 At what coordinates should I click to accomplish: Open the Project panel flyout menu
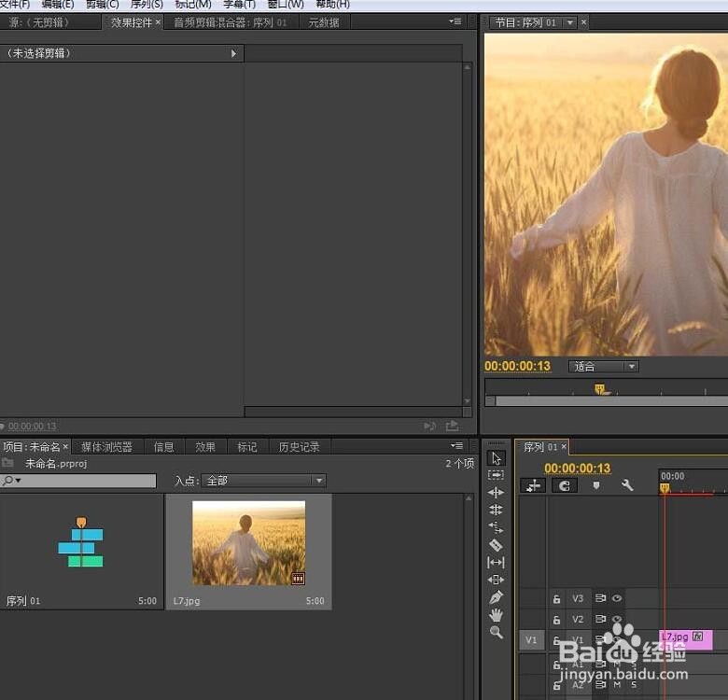pos(456,445)
